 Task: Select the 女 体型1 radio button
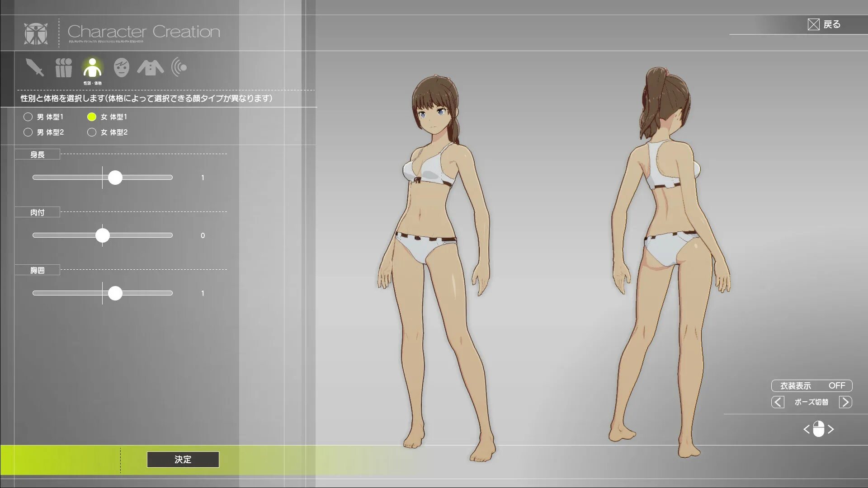tap(92, 117)
